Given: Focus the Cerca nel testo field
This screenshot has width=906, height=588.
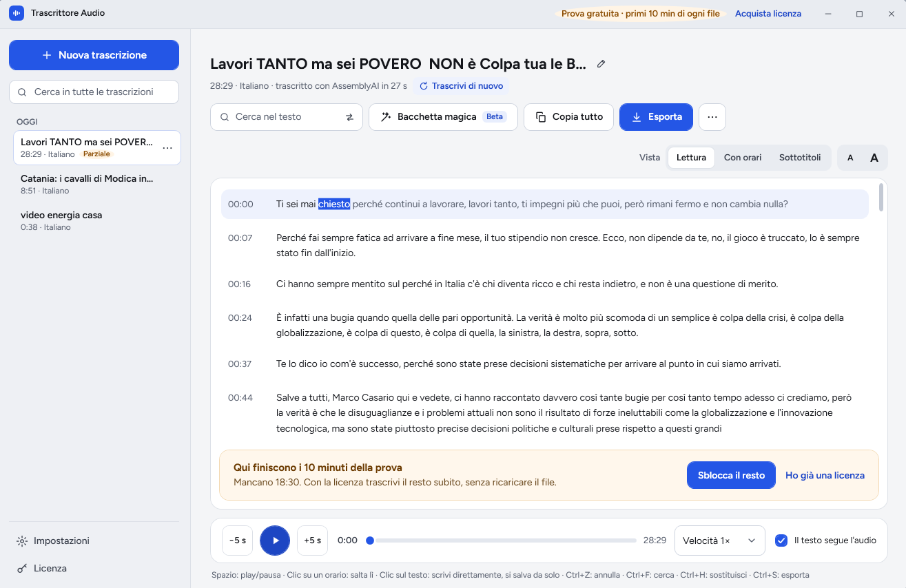Looking at the screenshot, I should tap(287, 117).
